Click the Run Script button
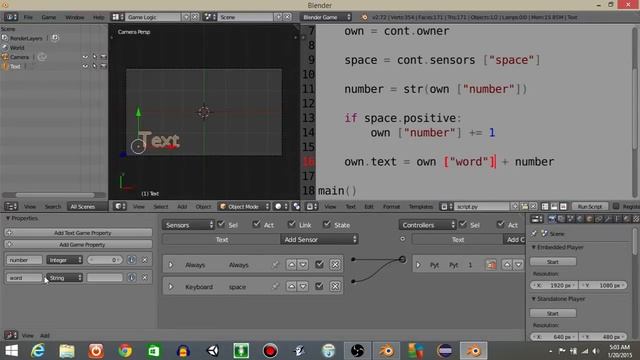This screenshot has height=360, width=640. pos(590,207)
